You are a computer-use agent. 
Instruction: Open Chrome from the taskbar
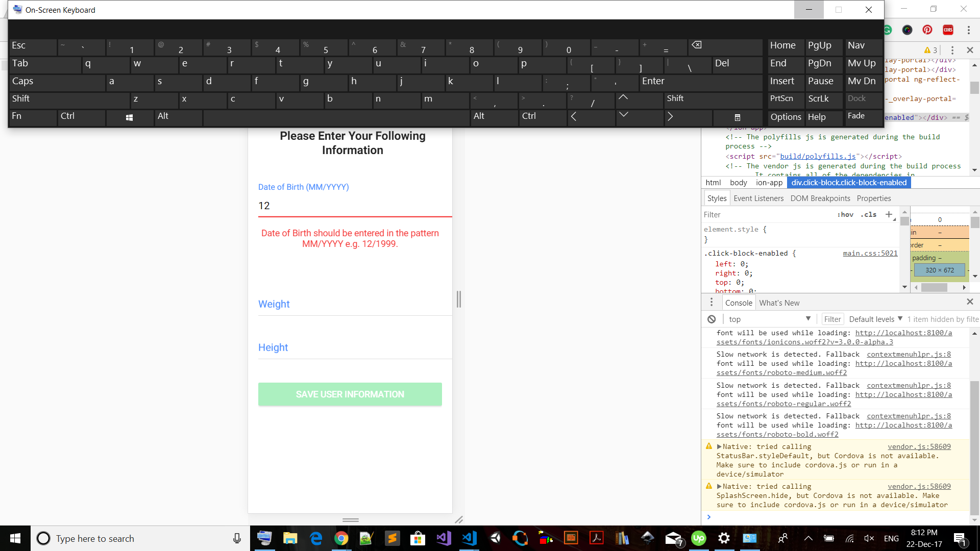tap(341, 538)
